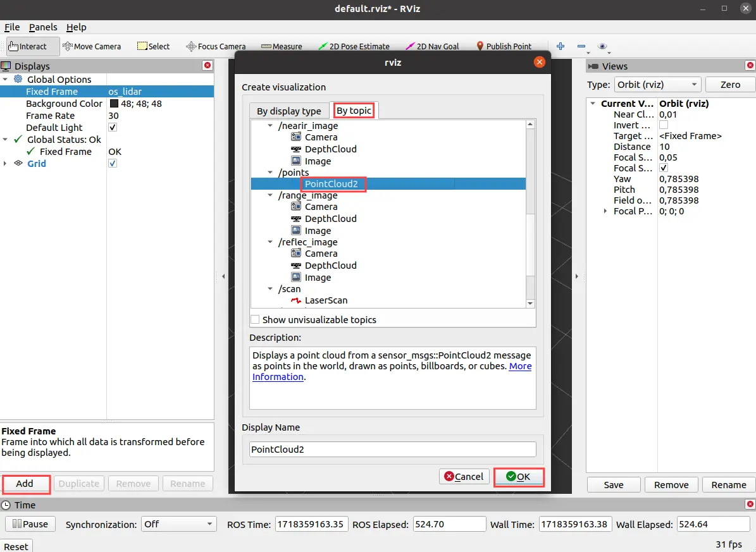Viewport: 756px width, 552px height.
Task: Switch to the By display type tab
Action: point(288,111)
